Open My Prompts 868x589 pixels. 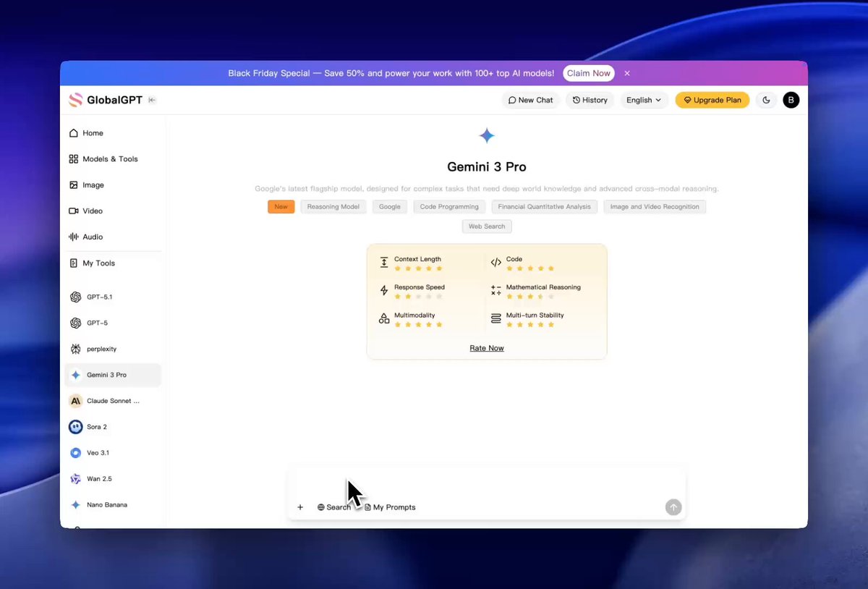(x=390, y=507)
